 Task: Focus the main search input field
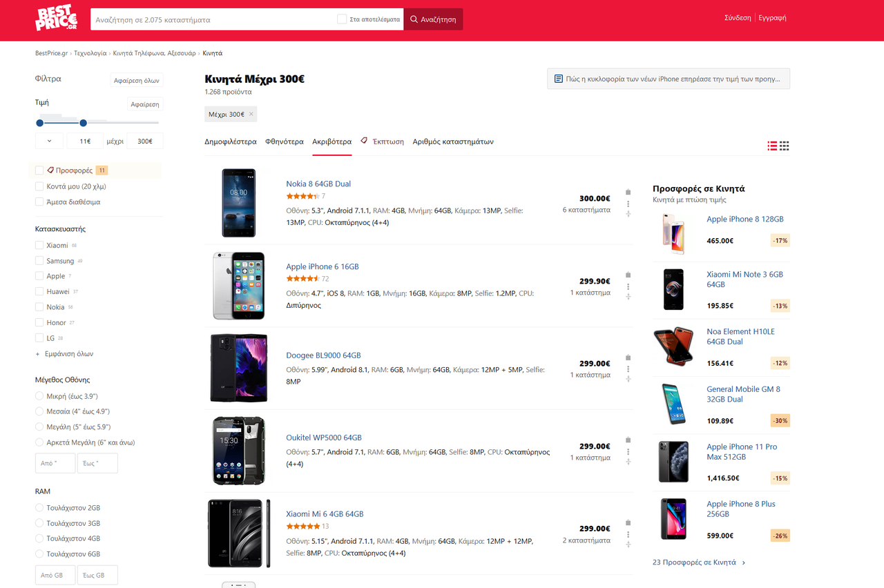(x=212, y=19)
